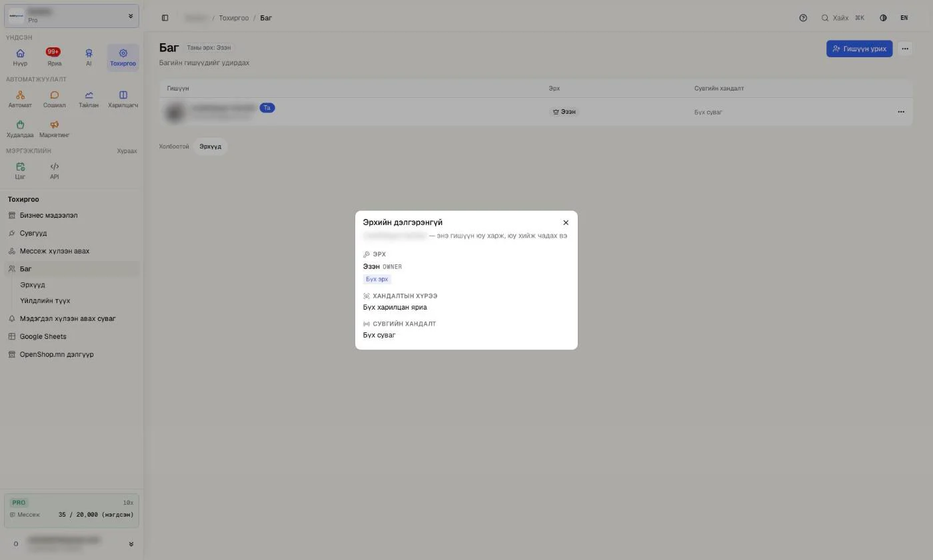Click the Гишүүн урих invite button
The width and height of the screenshot is (933, 560).
click(x=859, y=49)
